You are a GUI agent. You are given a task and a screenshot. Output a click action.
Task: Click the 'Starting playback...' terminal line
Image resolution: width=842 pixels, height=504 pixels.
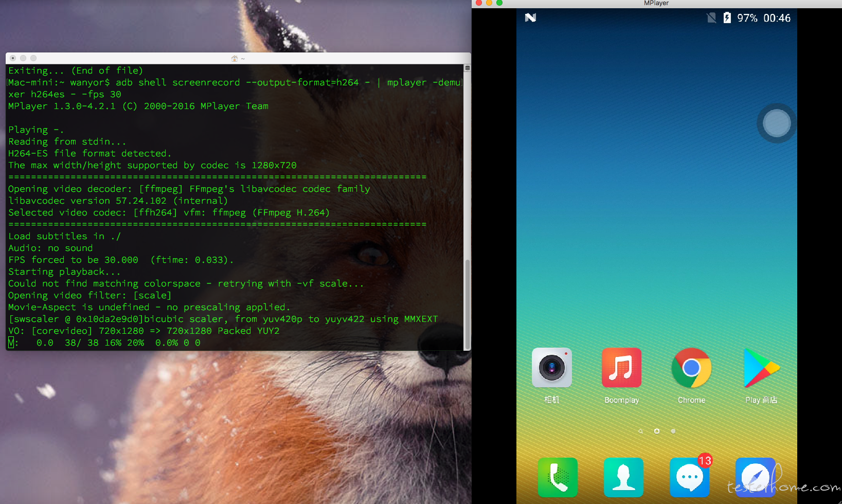pyautogui.click(x=64, y=272)
